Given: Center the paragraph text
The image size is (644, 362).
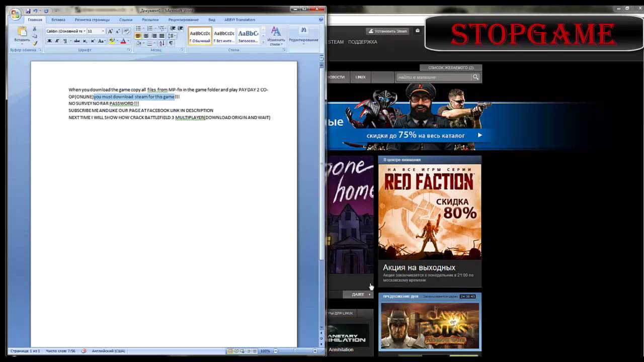Looking at the screenshot, I should (146, 36).
